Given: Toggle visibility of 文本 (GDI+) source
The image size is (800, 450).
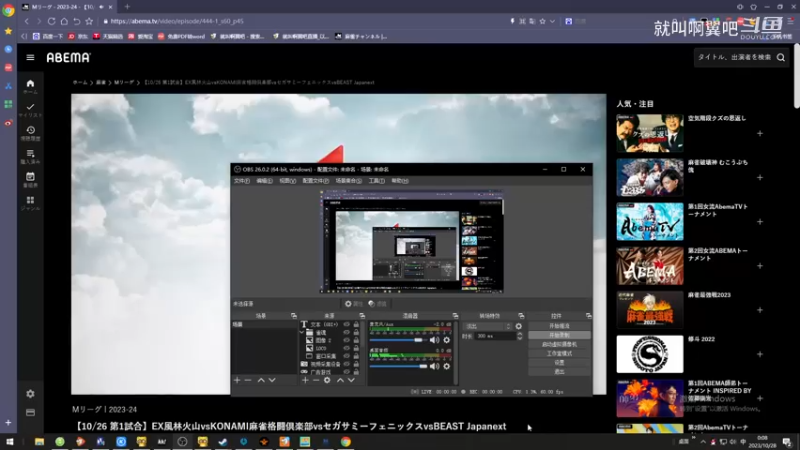Looking at the screenshot, I should pyautogui.click(x=346, y=324).
